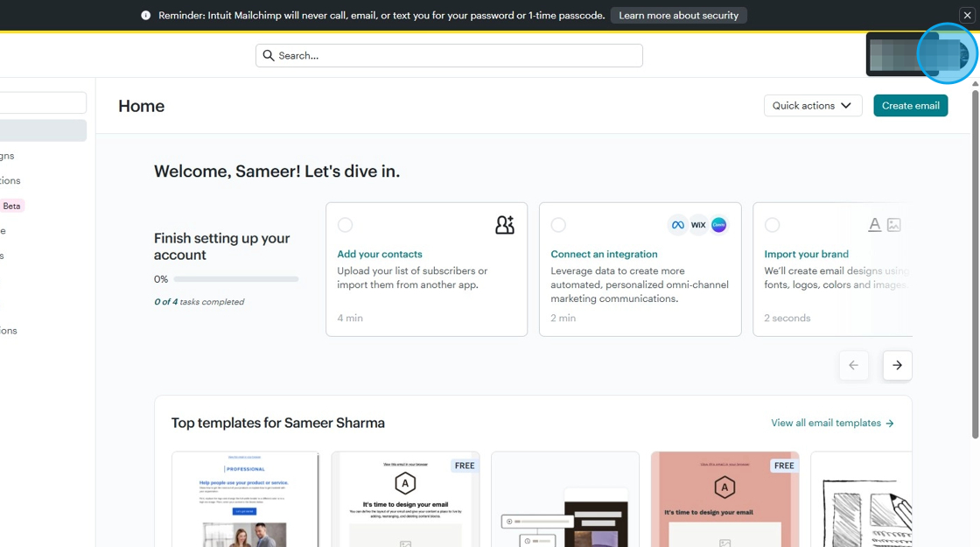Close the security reminder banner
The height and width of the screenshot is (547, 980).
(x=967, y=16)
